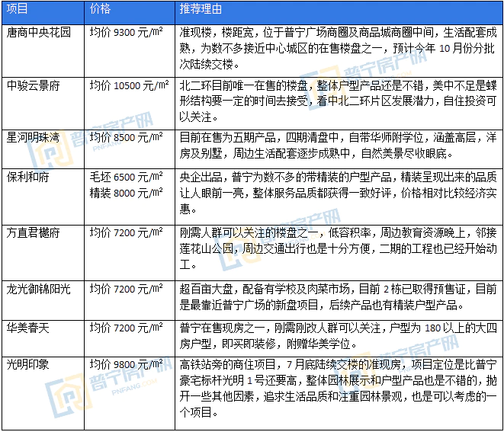Select the 均价 8500 元/m² price
The height and width of the screenshot is (432, 504).
coord(127,137)
